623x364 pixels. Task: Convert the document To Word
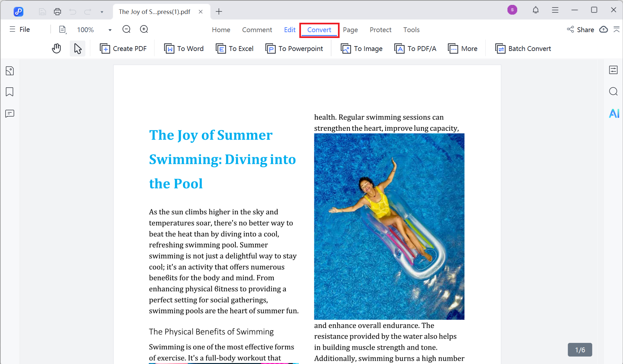click(184, 48)
